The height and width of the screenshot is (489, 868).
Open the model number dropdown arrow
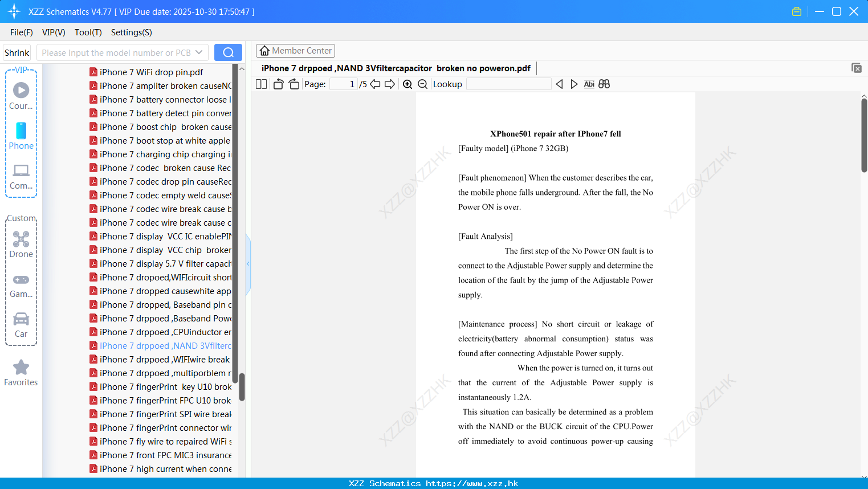click(x=199, y=52)
